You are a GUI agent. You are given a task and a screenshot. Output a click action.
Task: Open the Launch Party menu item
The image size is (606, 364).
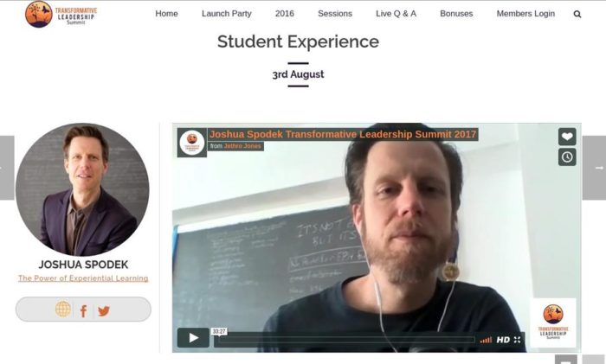point(227,14)
